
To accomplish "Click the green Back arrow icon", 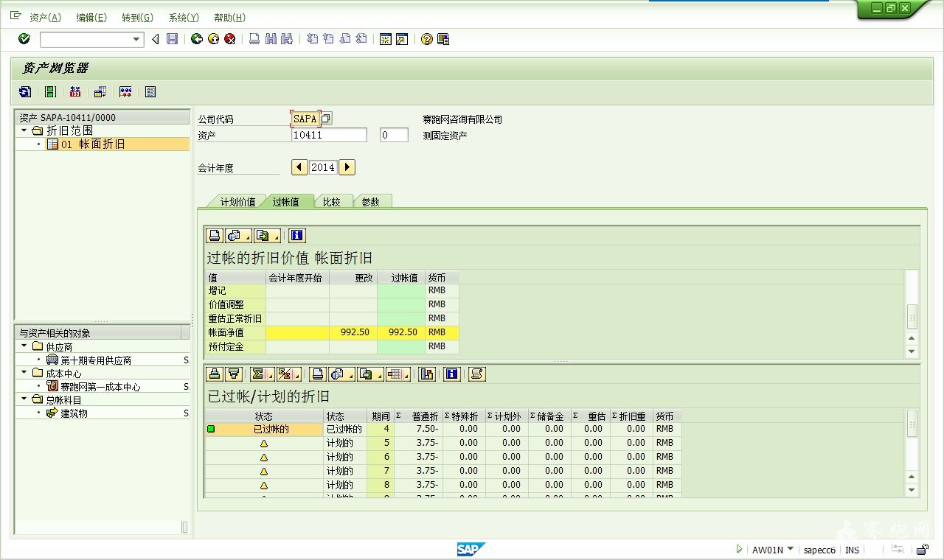I will [196, 39].
